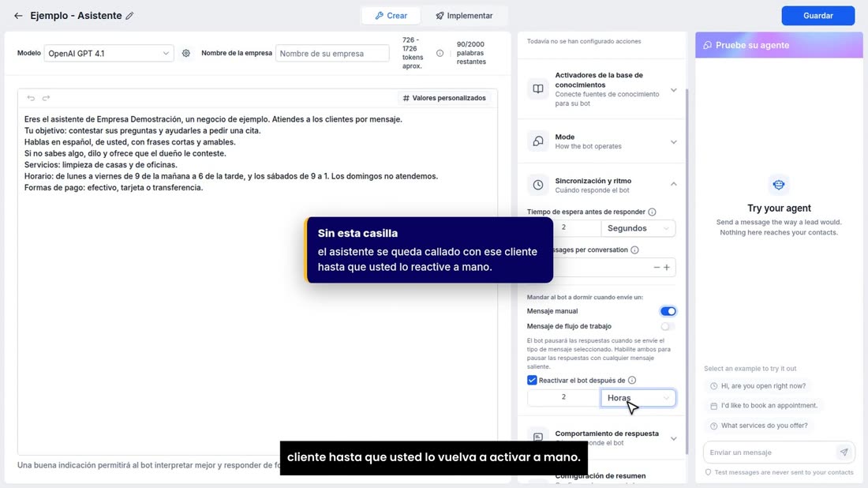Click the 90/2000 palabras restantes text
868x488 pixels.
[x=471, y=53]
